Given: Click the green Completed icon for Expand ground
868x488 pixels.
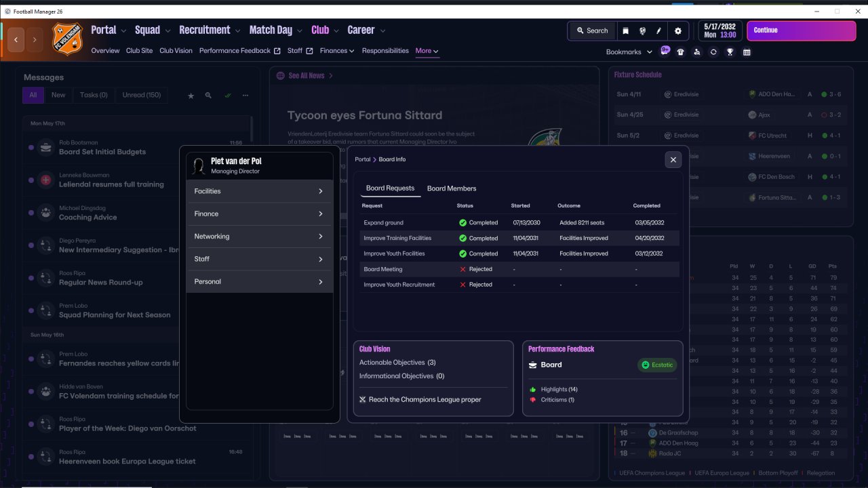Looking at the screenshot, I should pyautogui.click(x=462, y=223).
